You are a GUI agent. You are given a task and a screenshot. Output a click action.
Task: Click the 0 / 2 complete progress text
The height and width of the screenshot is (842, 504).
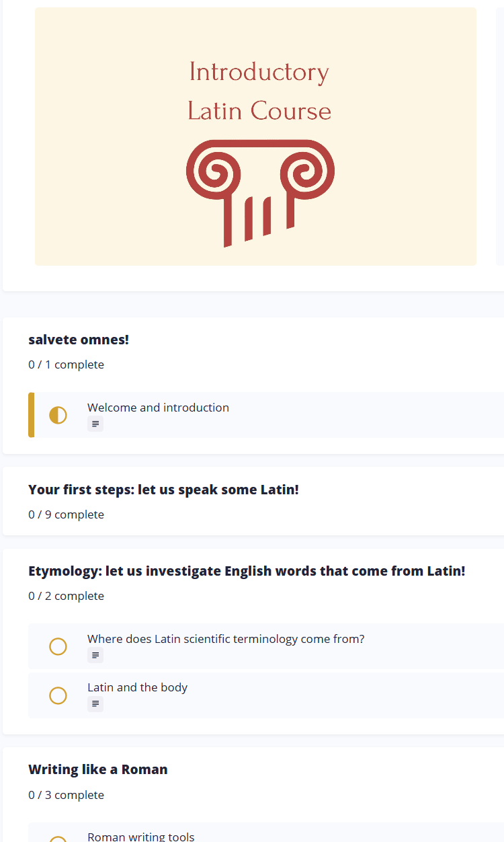pyautogui.click(x=66, y=596)
